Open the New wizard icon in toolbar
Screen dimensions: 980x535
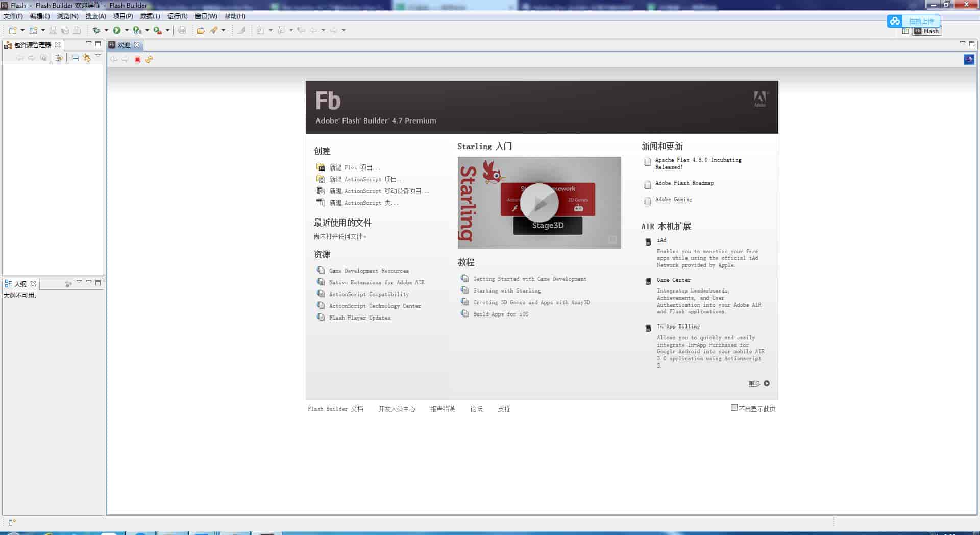coord(13,30)
